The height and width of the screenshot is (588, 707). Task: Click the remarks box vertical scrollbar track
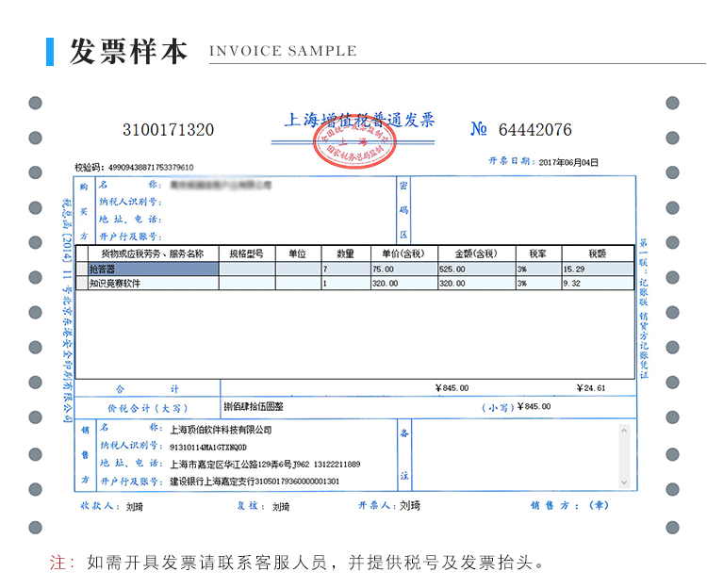(623, 457)
